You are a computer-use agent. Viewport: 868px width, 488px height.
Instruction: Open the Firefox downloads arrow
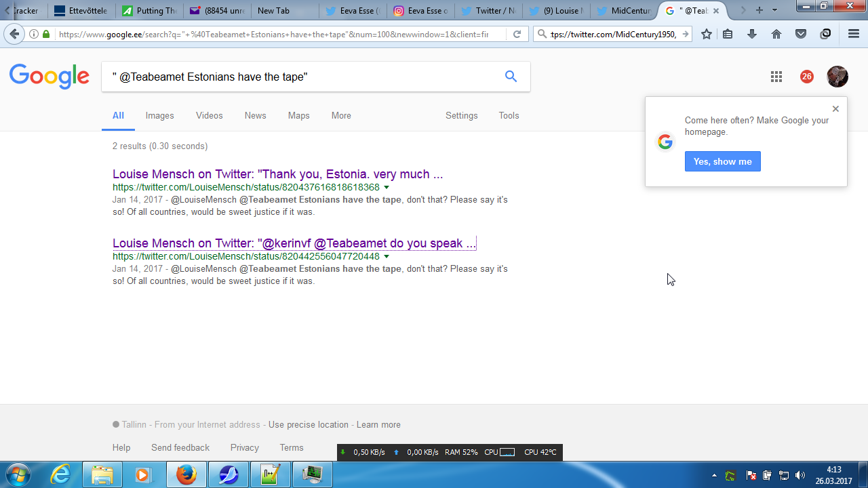click(x=752, y=34)
